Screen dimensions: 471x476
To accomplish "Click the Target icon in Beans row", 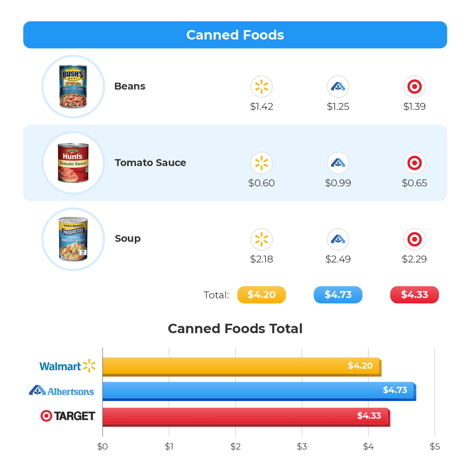I will tap(414, 87).
